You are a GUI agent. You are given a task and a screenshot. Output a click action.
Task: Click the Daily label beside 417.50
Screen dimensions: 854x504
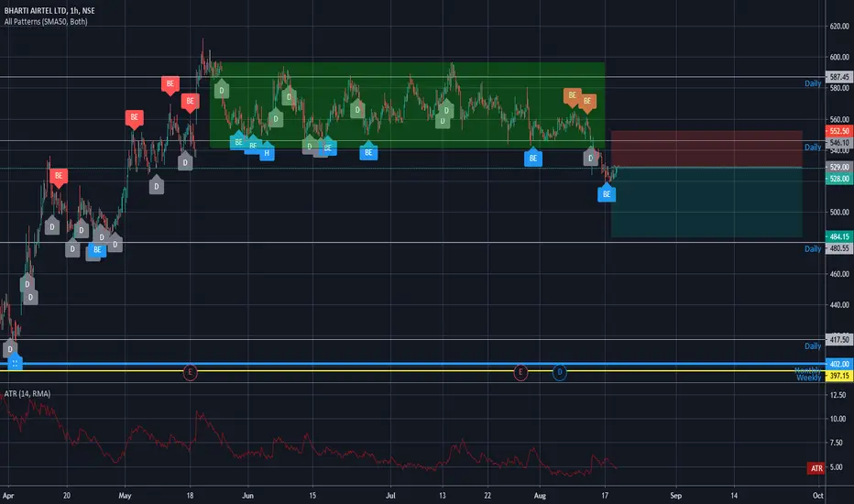point(813,346)
